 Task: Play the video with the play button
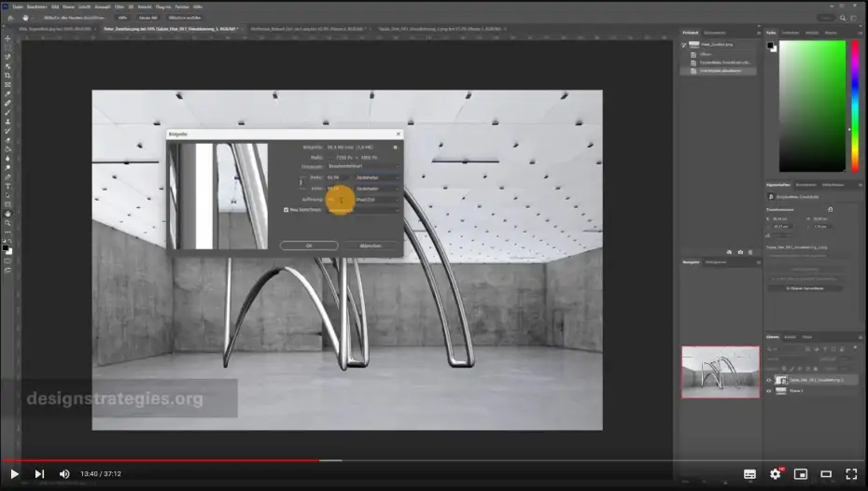(x=14, y=474)
